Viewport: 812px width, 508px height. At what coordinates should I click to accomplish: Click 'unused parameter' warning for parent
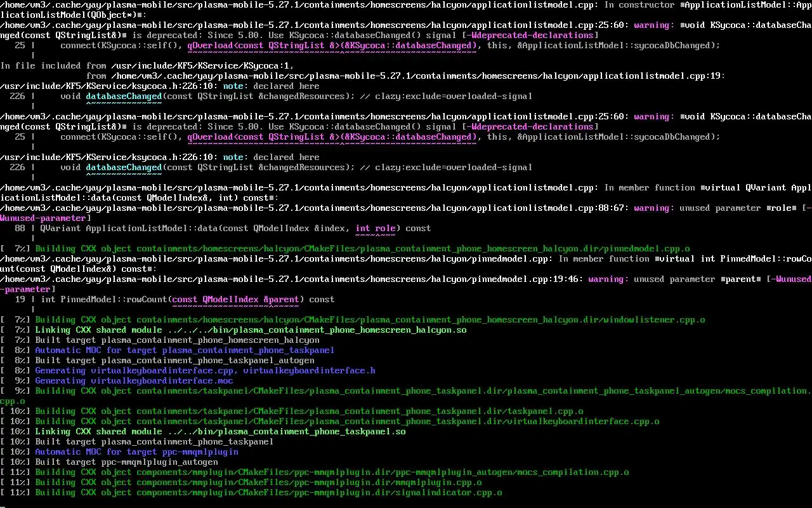click(x=674, y=279)
